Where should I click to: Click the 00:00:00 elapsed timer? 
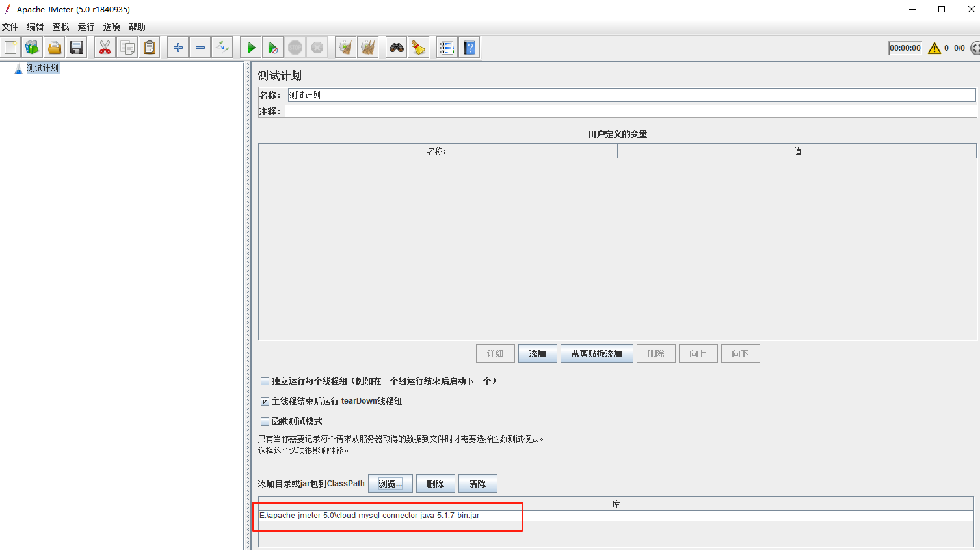tap(905, 48)
